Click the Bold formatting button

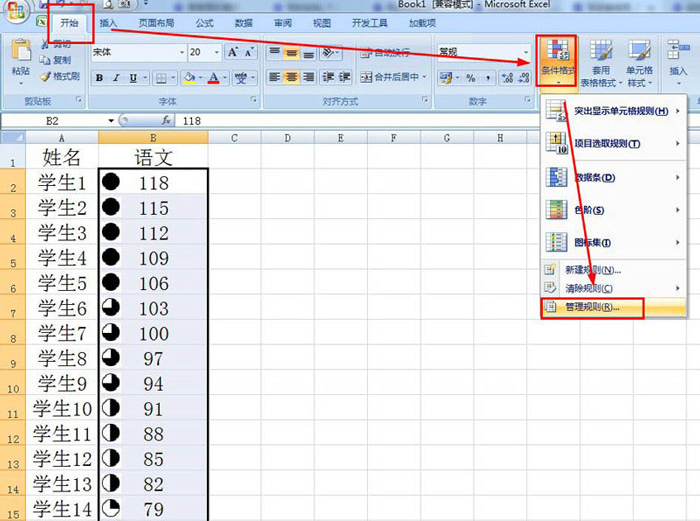click(99, 77)
